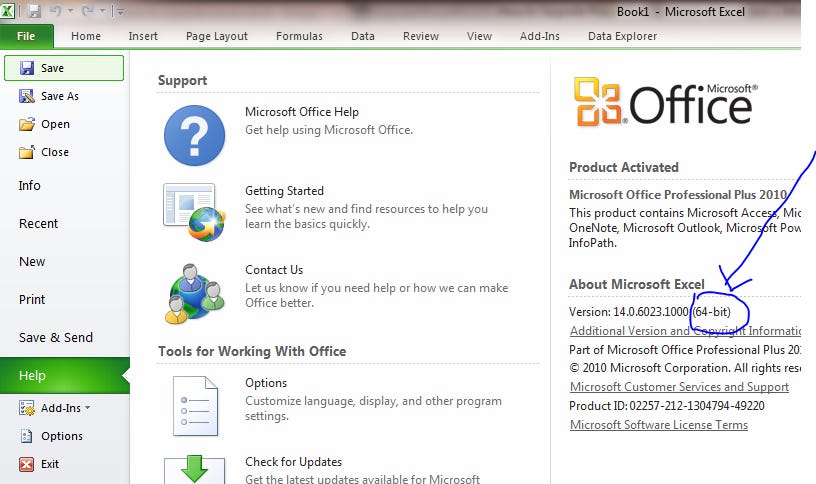
Task: Expand the Add-Ins dropdown arrow in sidebar
Action: [87, 407]
